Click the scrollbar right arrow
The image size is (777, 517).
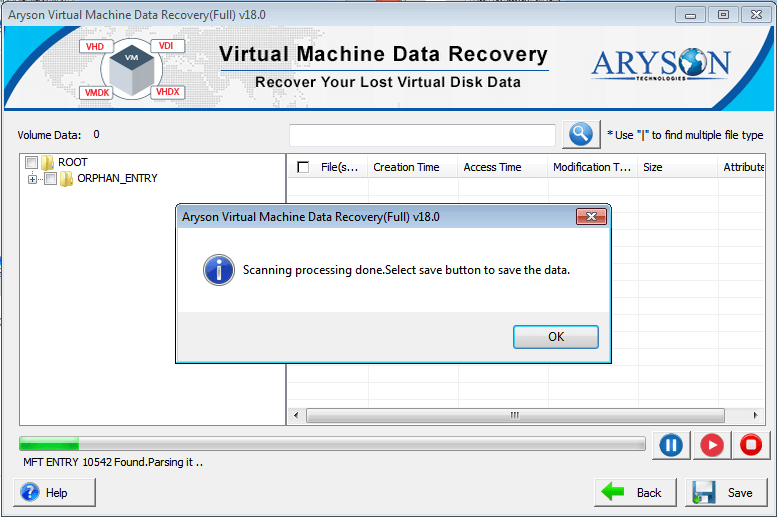pos(755,415)
